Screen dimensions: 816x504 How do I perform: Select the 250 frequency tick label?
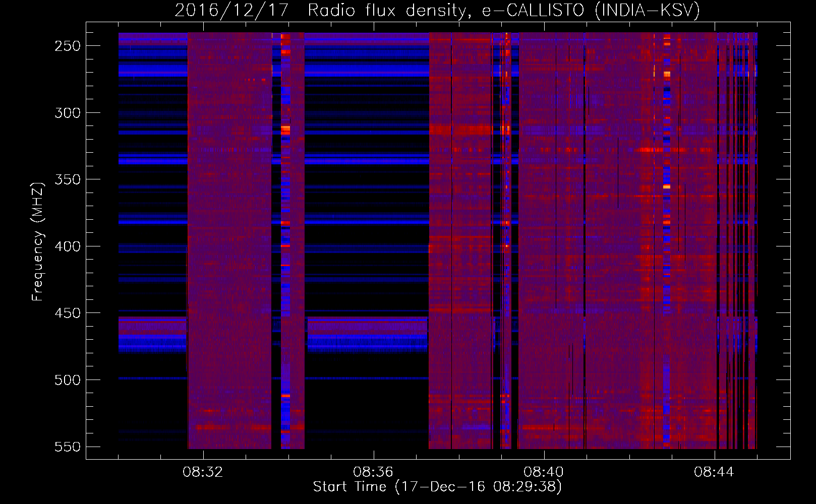coord(68,46)
